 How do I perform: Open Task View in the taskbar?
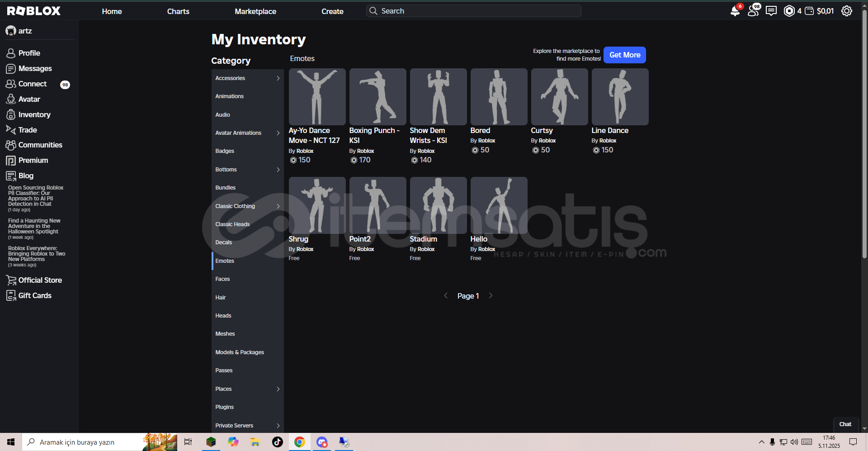pyautogui.click(x=188, y=442)
